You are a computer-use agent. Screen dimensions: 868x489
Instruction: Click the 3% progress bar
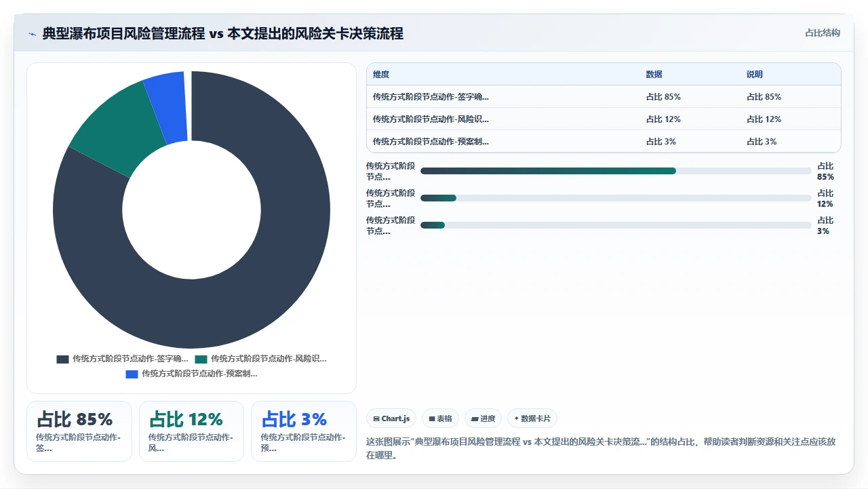(x=616, y=225)
